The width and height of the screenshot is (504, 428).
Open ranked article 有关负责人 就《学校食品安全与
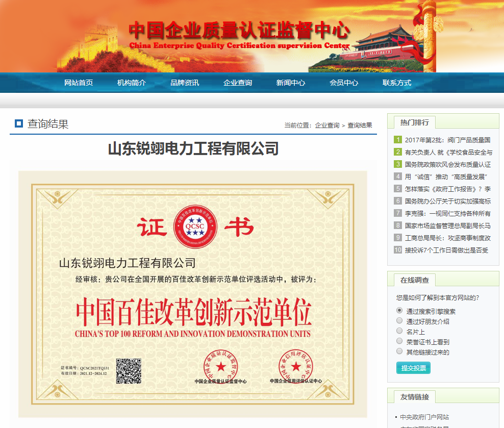click(448, 153)
